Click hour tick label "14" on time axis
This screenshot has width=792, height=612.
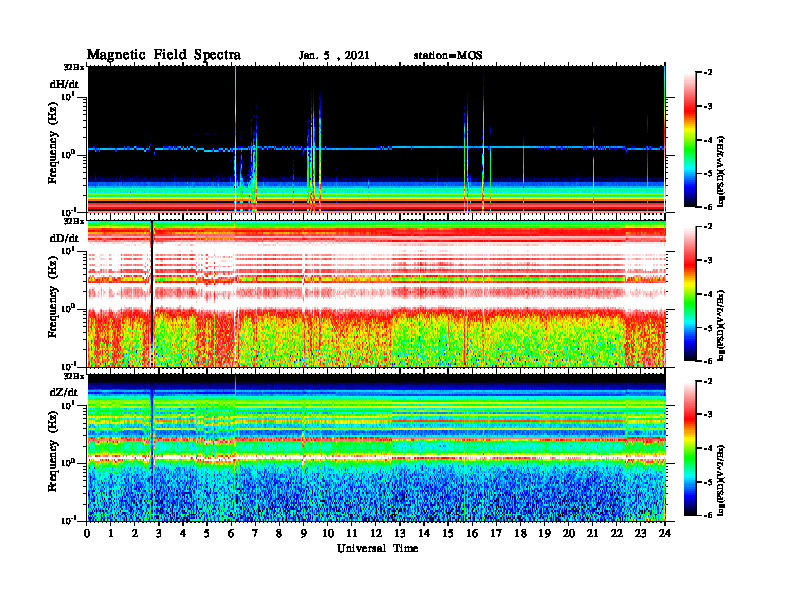424,534
